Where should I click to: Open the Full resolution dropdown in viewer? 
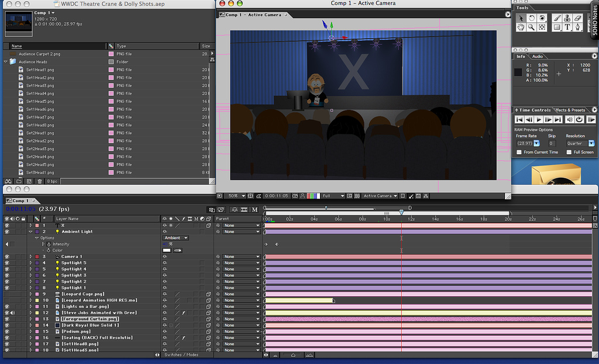[x=333, y=196]
